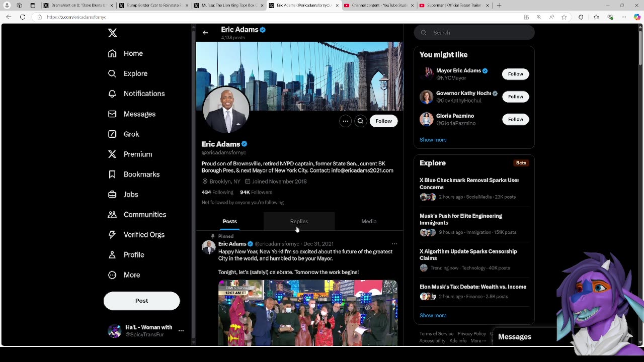Click the Post button

(x=141, y=301)
